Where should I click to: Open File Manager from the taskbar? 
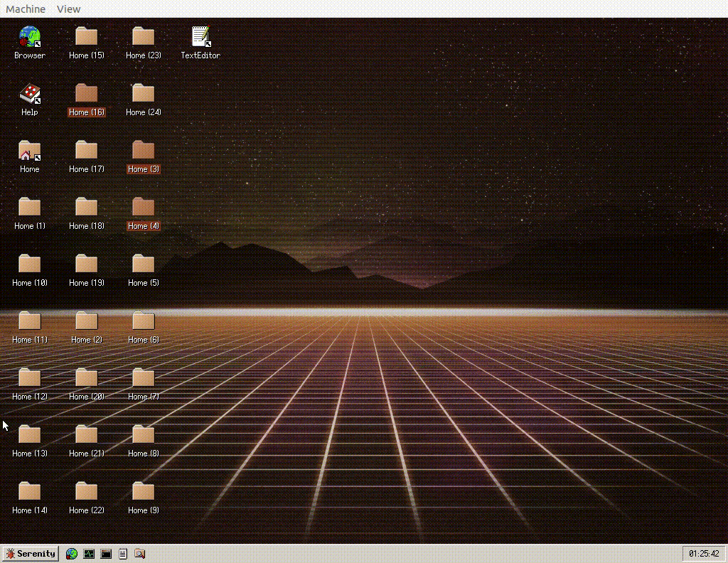pyautogui.click(x=139, y=554)
